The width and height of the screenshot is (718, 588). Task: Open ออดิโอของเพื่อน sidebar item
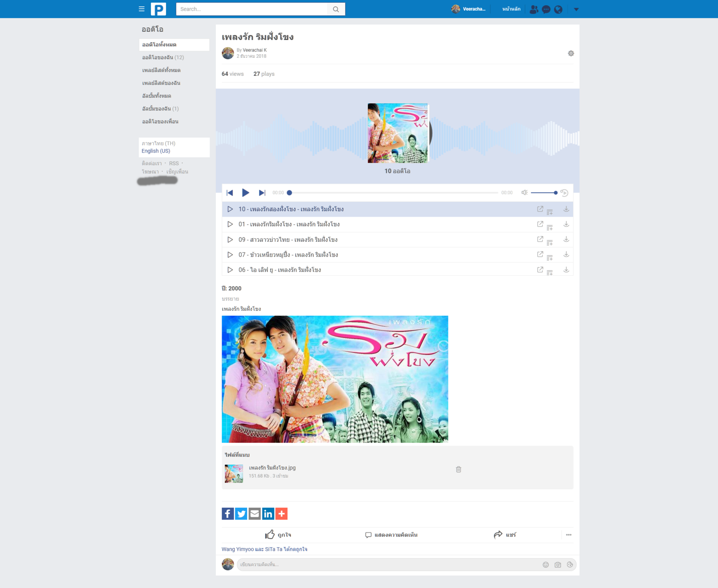coord(160,122)
